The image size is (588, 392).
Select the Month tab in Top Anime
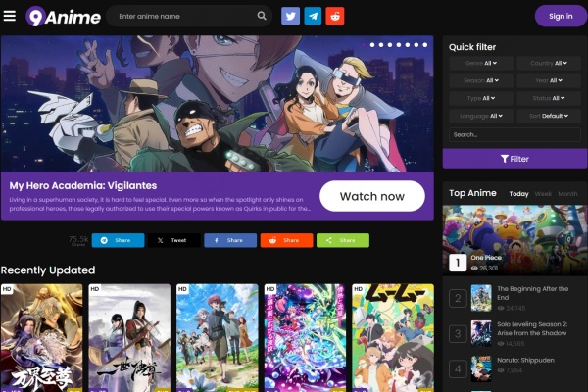[567, 194]
